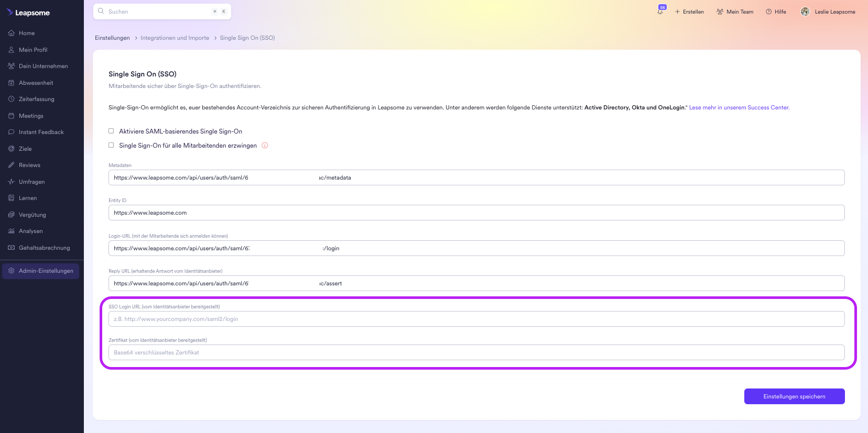The image size is (868, 433).
Task: Click the info icon beside SSO erzwingen
Action: [265, 146]
